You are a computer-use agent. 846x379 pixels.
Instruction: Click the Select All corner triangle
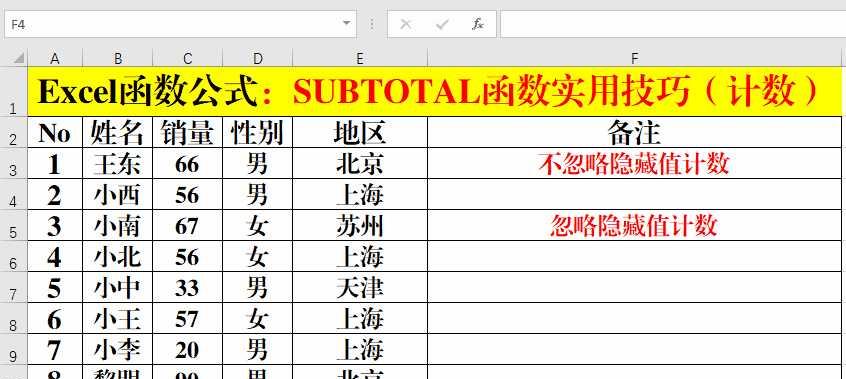pos(18,57)
